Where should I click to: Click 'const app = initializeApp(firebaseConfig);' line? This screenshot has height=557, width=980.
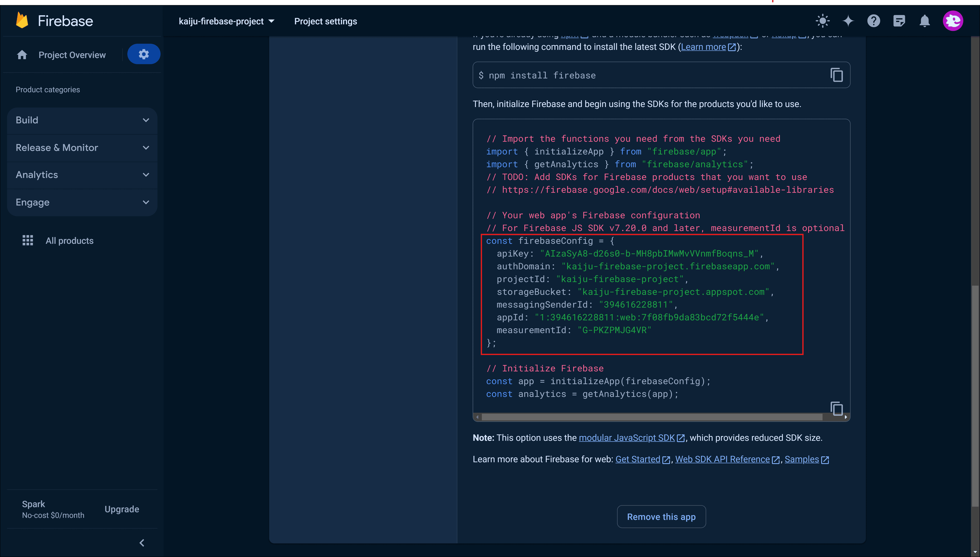(598, 381)
